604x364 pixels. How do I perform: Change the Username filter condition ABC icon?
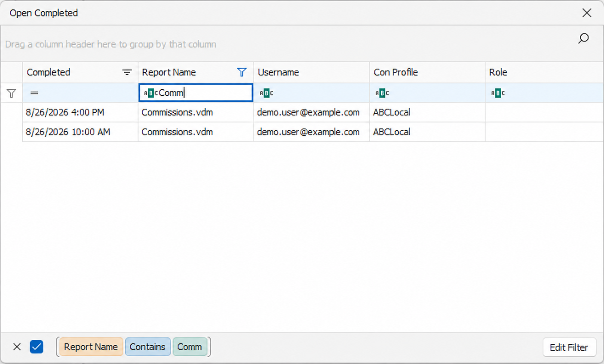click(266, 93)
